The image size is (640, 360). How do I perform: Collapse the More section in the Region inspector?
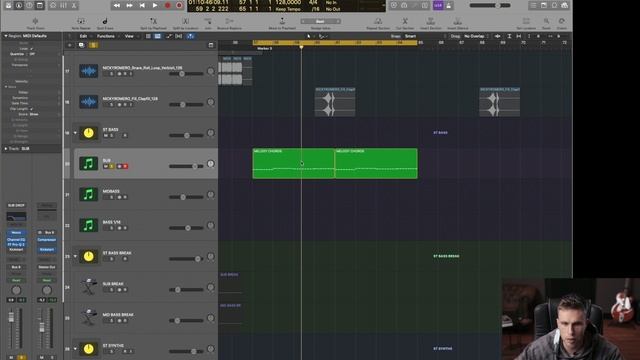tap(6, 87)
